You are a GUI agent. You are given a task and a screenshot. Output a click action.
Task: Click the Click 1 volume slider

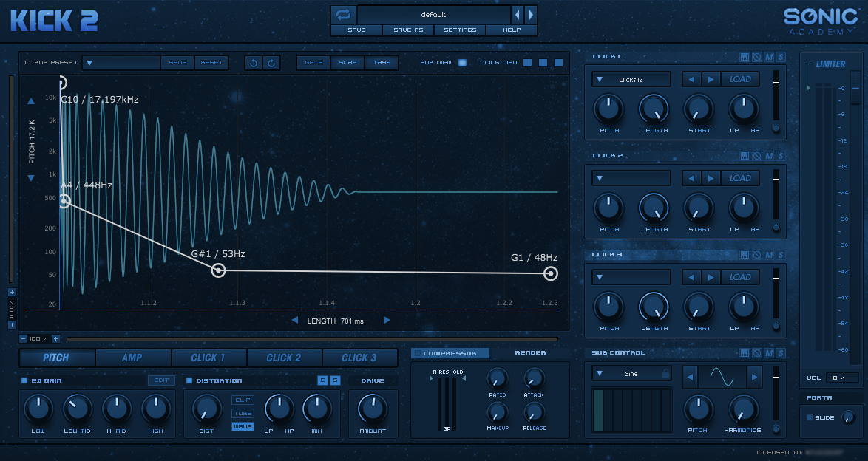pos(776,95)
